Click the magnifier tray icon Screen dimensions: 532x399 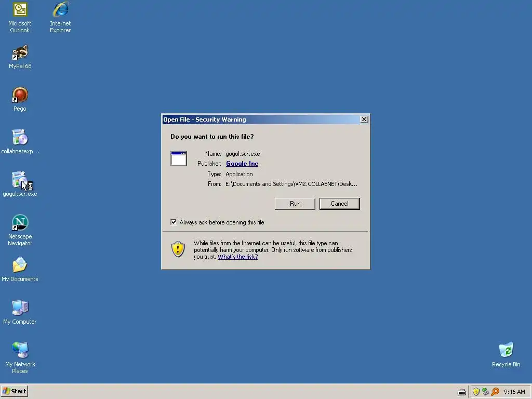click(x=495, y=392)
